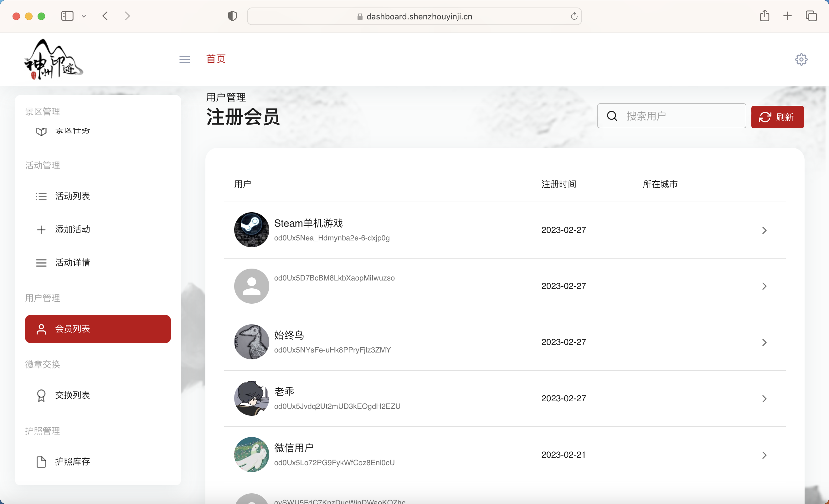Click the person icon inside 会员列表 button
Screen dimensions: 829x504
pyautogui.click(x=41, y=329)
